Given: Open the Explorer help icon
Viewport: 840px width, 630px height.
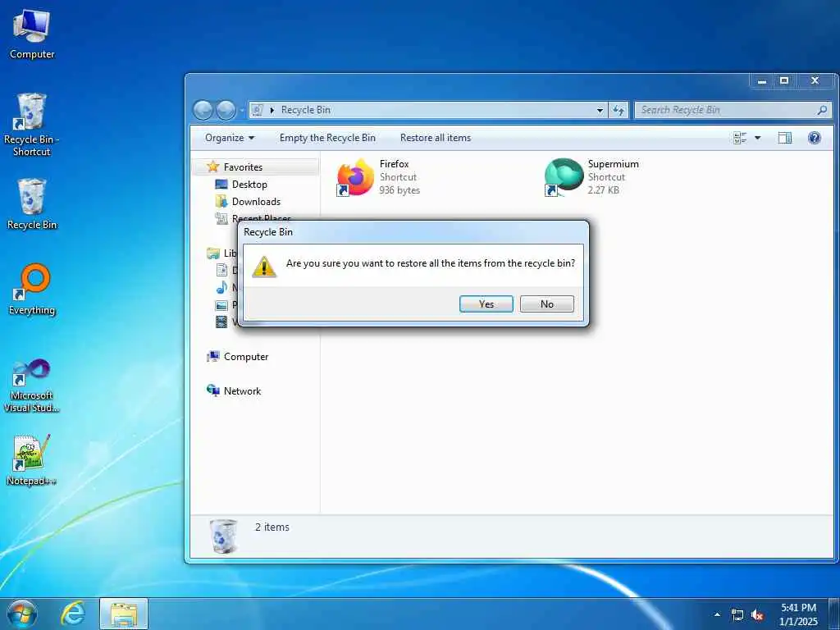Looking at the screenshot, I should [x=815, y=138].
